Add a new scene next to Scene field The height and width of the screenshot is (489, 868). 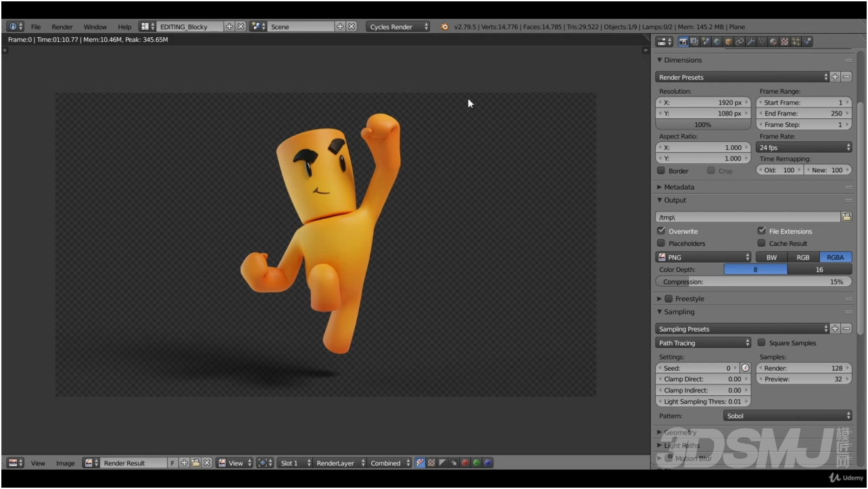pos(341,27)
